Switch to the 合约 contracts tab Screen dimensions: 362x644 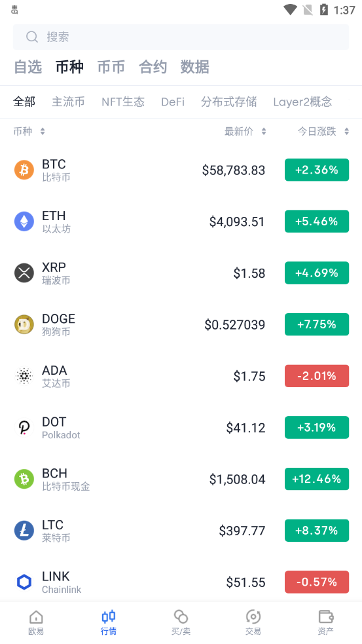tap(153, 67)
